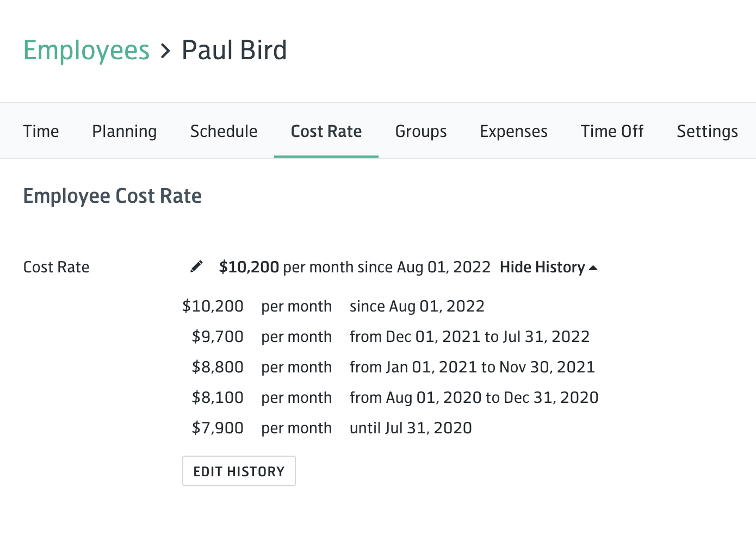This screenshot has width=756, height=535.
Task: Select the Cost Rate tab
Action: pyautogui.click(x=326, y=131)
